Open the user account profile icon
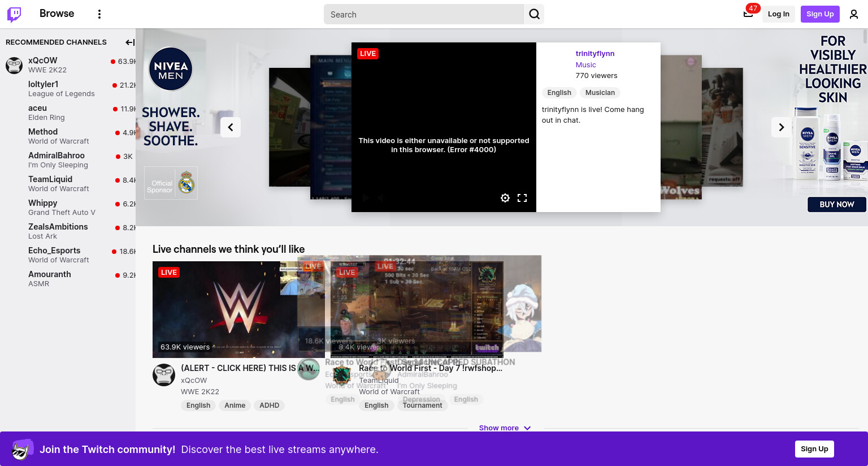Image resolution: width=868 pixels, height=466 pixels. [x=854, y=14]
